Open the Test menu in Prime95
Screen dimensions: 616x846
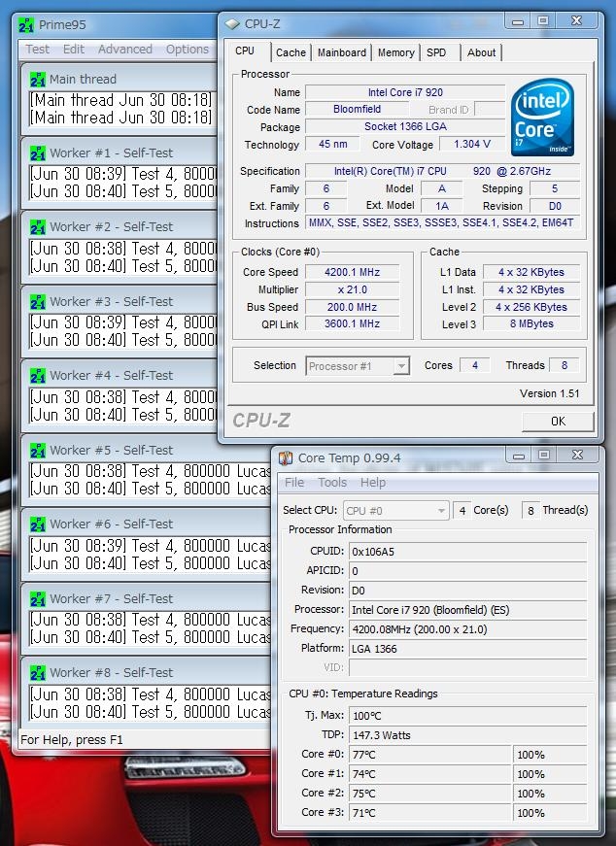pos(37,50)
